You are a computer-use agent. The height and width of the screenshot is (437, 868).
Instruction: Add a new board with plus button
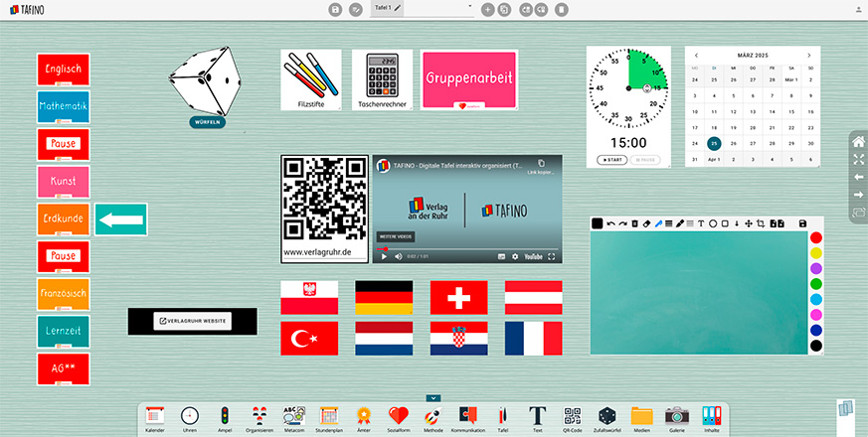[x=487, y=9]
